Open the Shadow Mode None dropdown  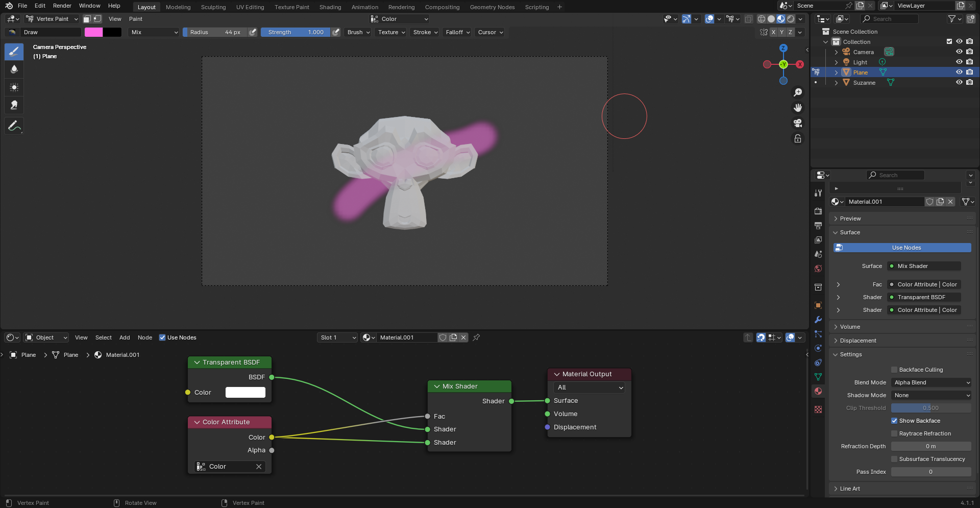932,395
